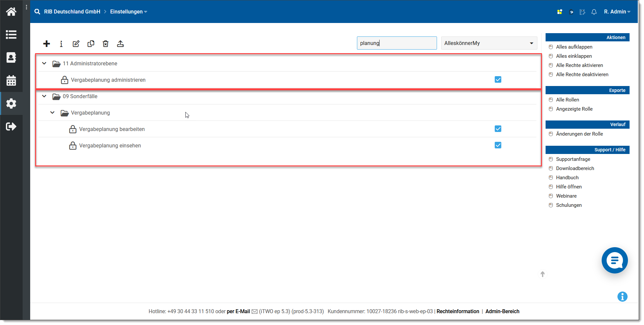Add a new role with the plus icon

click(47, 44)
